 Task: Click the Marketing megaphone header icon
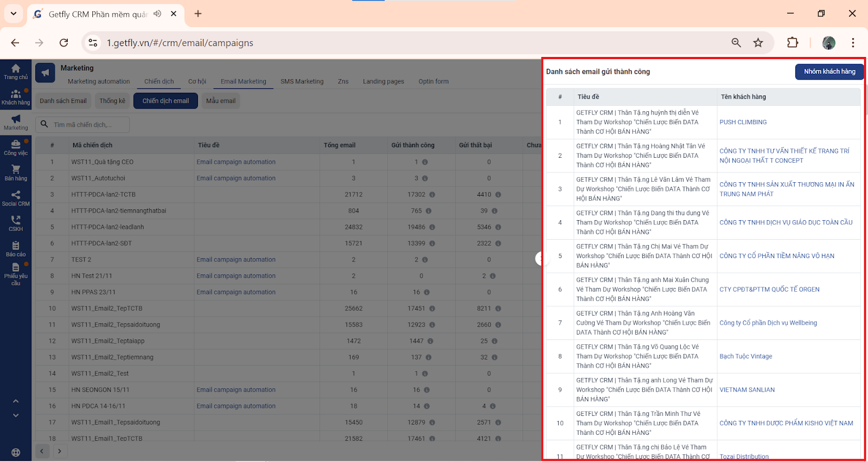[x=45, y=73]
